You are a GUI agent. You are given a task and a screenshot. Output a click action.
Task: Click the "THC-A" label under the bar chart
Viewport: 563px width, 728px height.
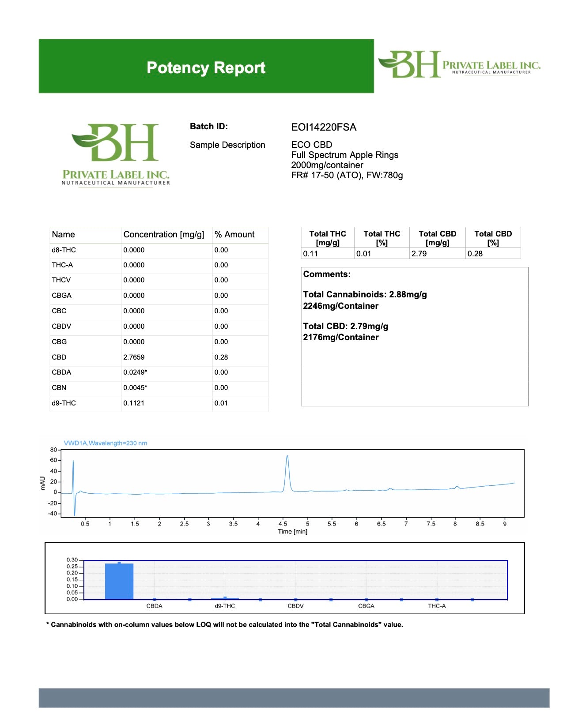(x=437, y=606)
